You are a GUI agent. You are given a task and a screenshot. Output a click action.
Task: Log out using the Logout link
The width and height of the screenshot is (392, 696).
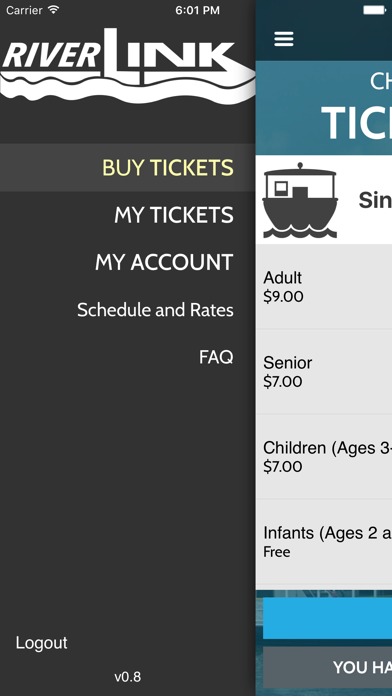click(41, 643)
